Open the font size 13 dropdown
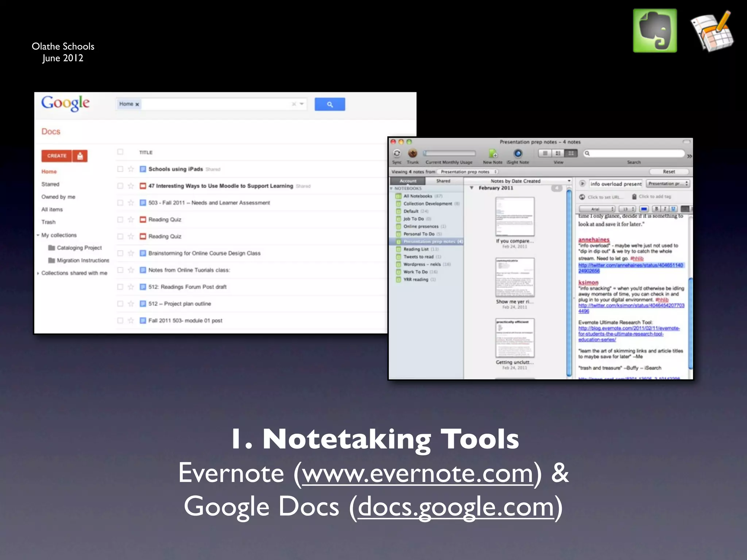 pos(627,209)
